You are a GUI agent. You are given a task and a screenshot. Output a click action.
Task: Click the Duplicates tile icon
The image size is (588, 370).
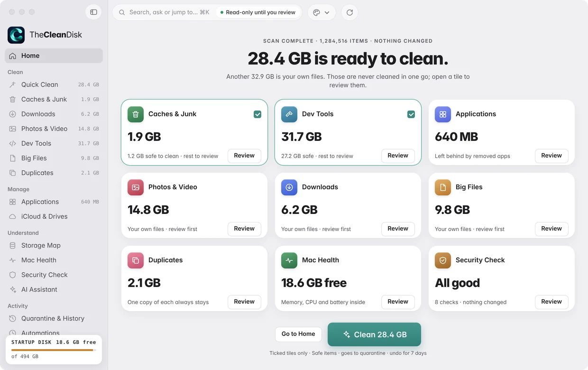tap(136, 260)
